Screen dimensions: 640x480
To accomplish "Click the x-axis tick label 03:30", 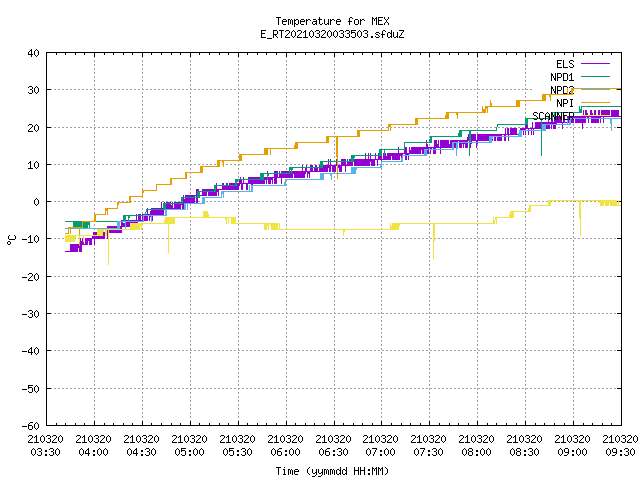I will (x=46, y=452).
